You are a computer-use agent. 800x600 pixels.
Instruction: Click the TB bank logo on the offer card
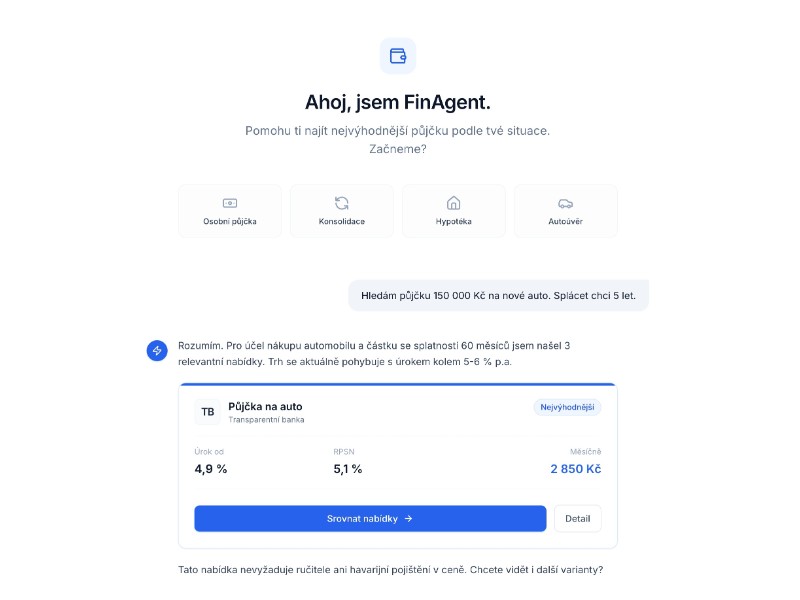(x=207, y=412)
